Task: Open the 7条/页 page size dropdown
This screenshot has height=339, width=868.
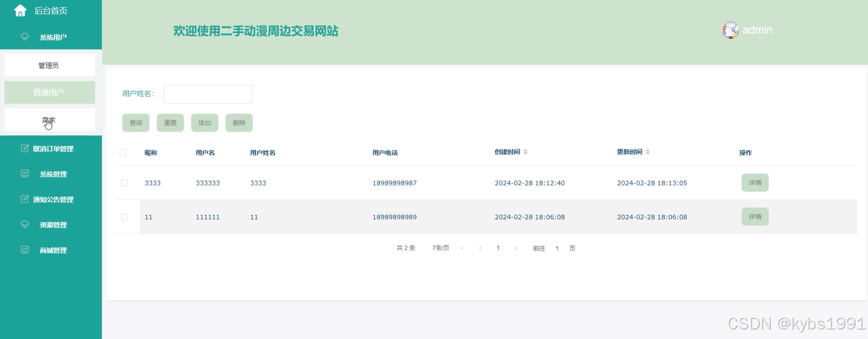Action: point(448,248)
